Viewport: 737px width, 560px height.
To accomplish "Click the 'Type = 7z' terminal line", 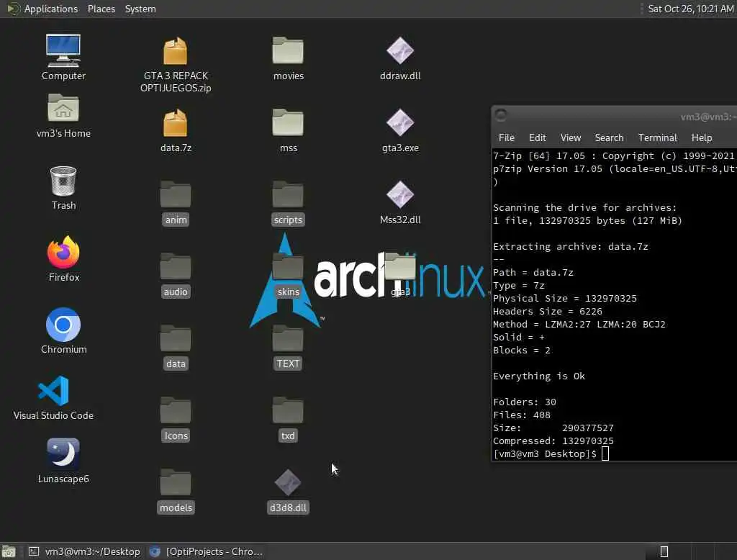I will coord(519,286).
